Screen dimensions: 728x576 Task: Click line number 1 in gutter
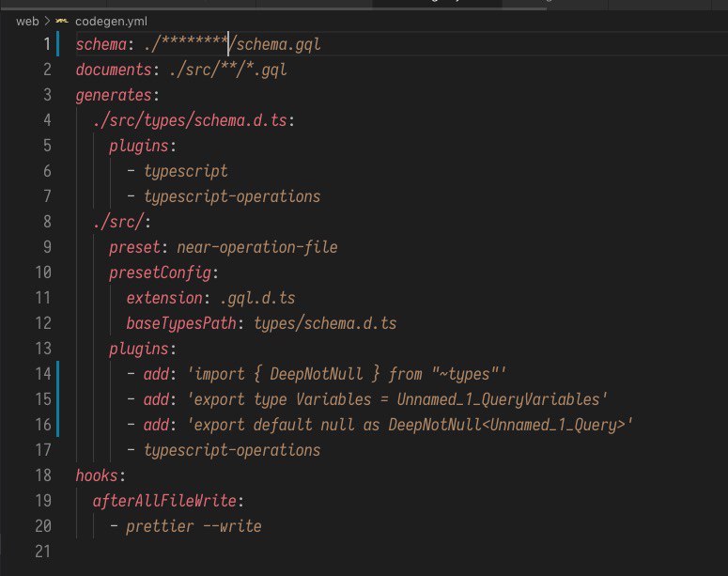[47, 44]
